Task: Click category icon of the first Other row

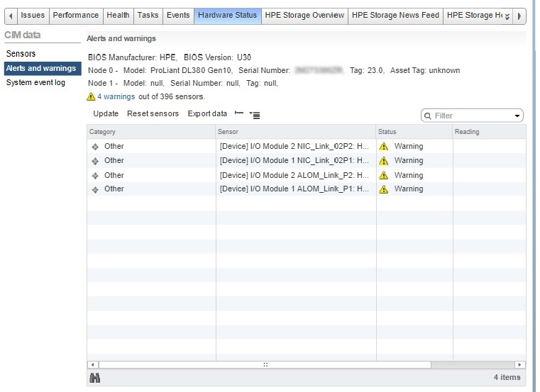Action: tap(95, 147)
